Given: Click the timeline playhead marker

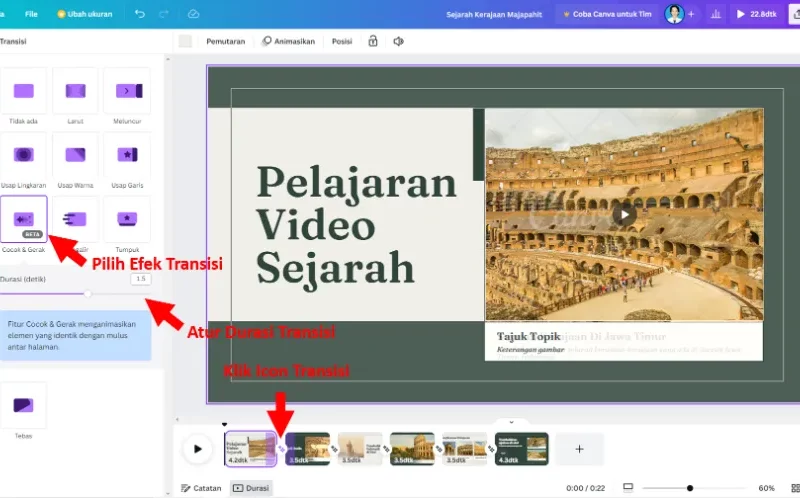Looking at the screenshot, I should click(x=224, y=425).
